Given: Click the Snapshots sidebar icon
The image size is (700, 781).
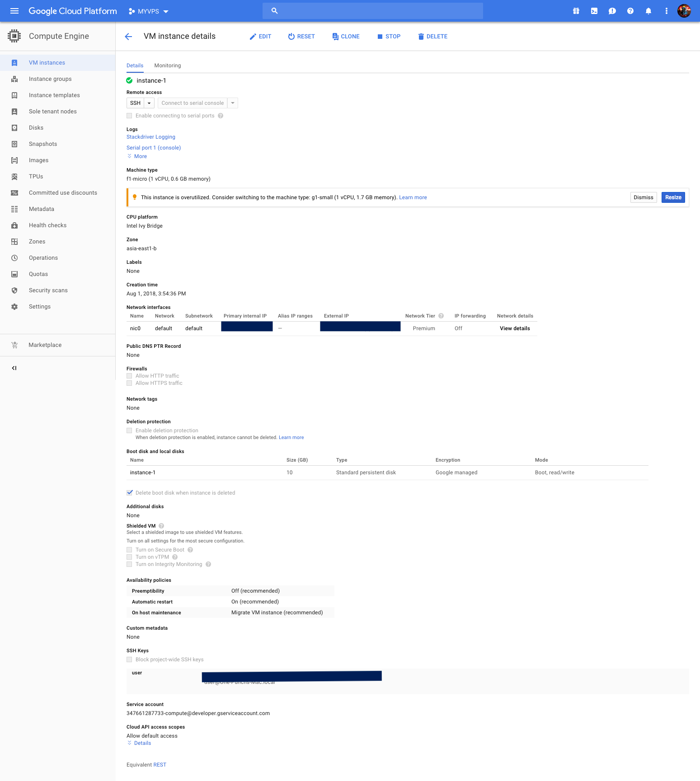Looking at the screenshot, I should [14, 144].
